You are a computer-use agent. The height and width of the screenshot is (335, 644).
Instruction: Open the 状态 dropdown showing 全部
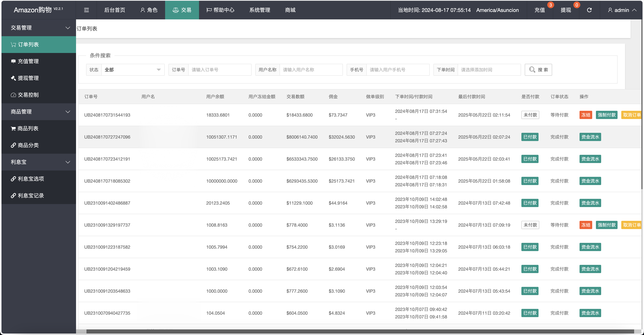133,70
